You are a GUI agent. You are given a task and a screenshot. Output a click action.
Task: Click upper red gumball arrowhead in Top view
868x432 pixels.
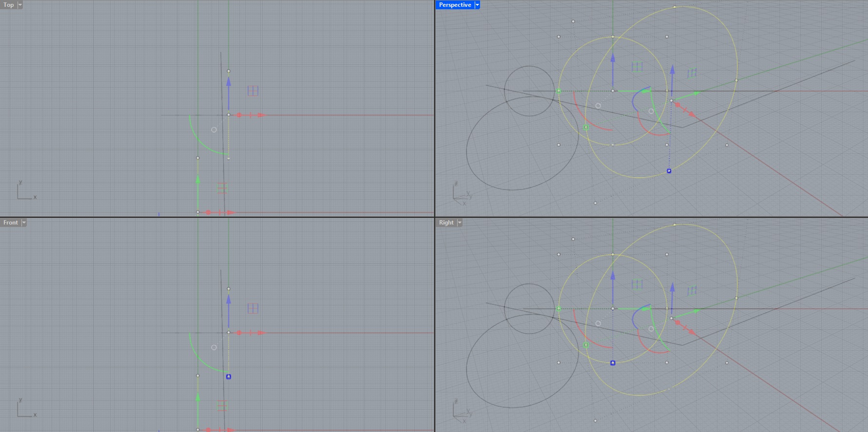(262, 115)
